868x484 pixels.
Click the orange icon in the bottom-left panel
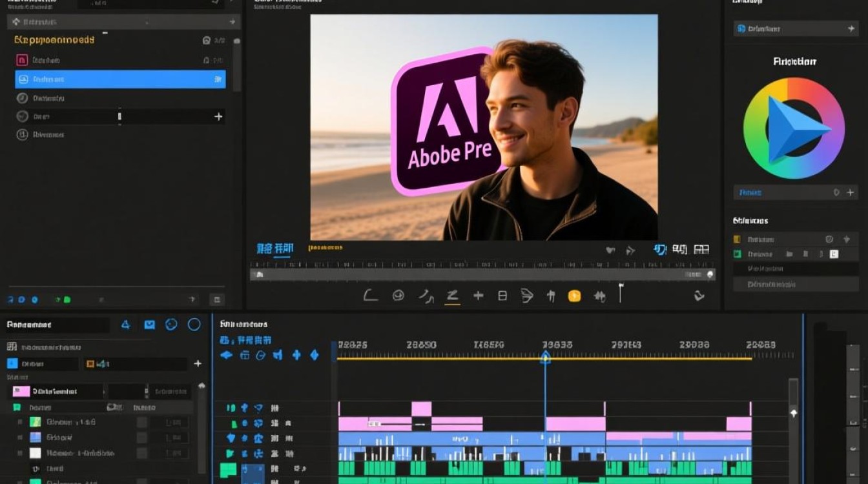[90, 364]
